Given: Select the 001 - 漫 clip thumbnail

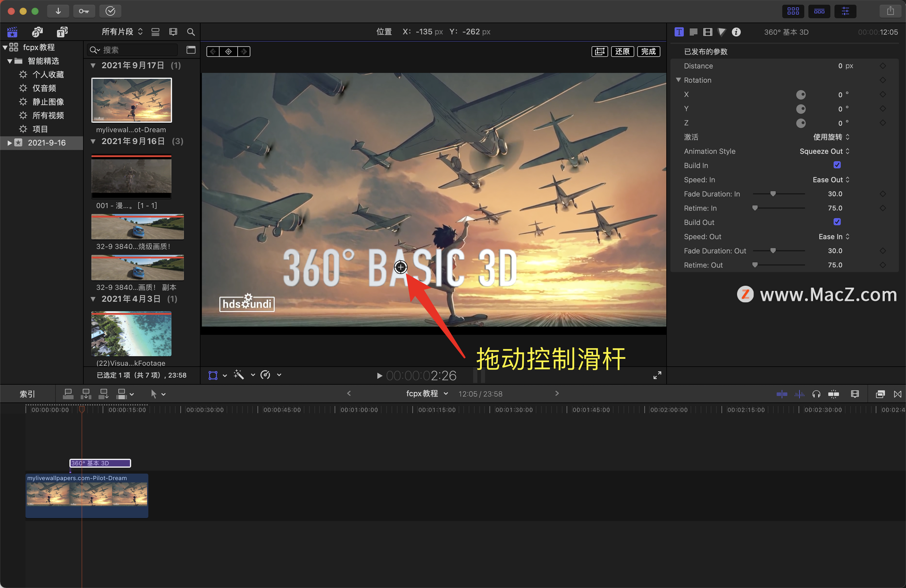Looking at the screenshot, I should click(131, 177).
